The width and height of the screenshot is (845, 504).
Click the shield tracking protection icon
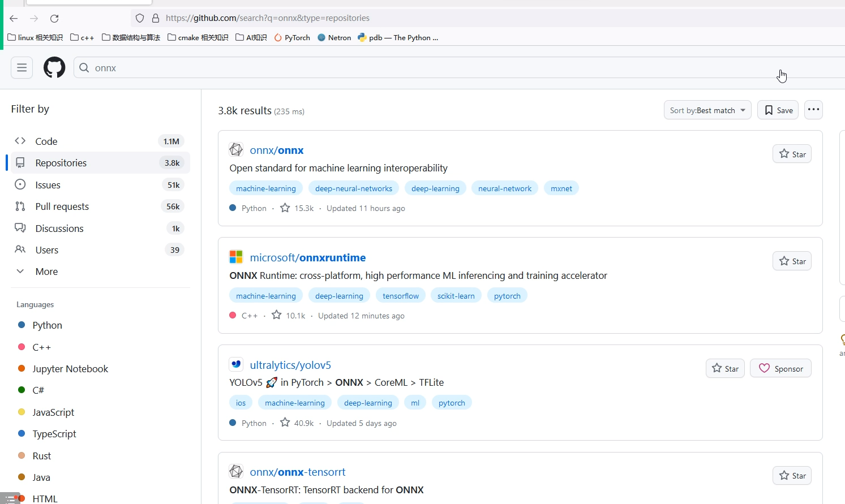pyautogui.click(x=140, y=18)
